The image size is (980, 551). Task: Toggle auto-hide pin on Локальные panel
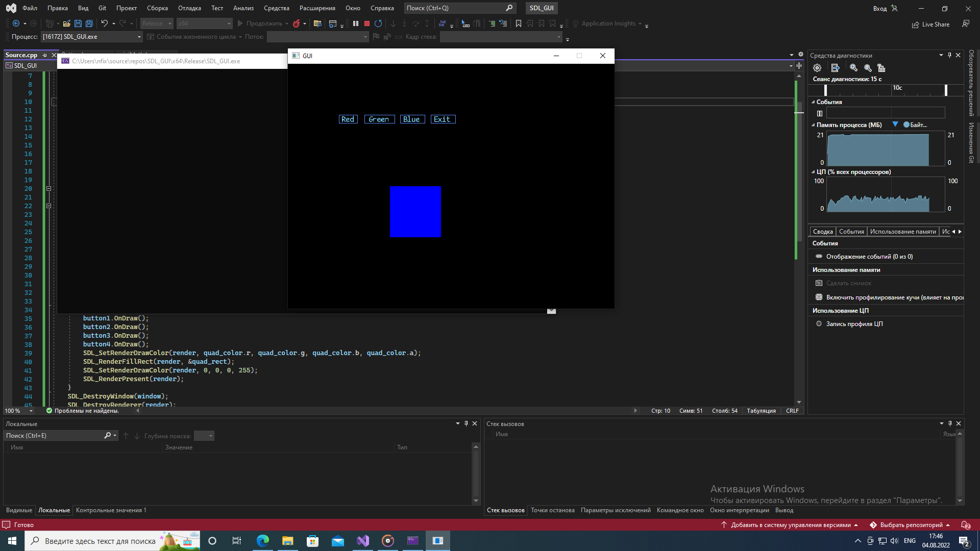[465, 423]
